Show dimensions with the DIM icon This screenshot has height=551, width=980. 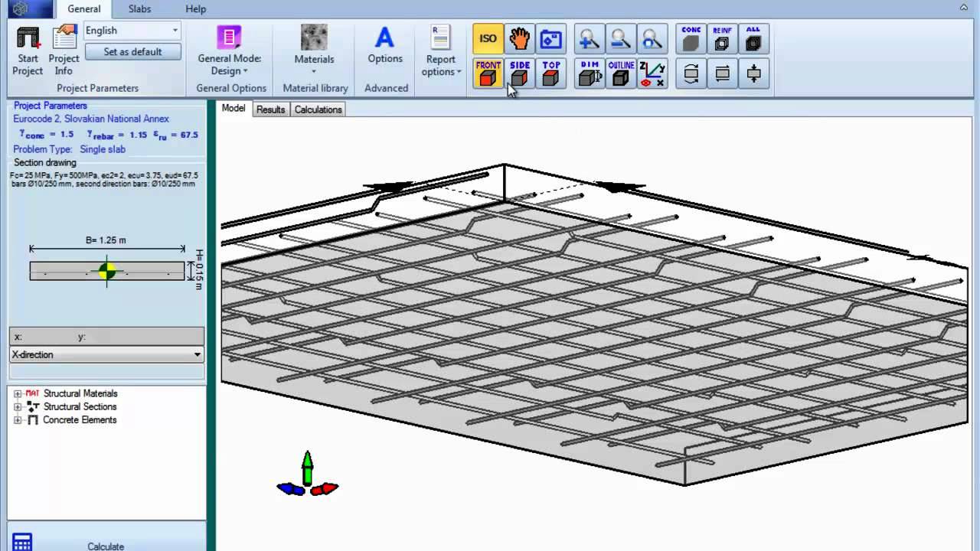click(589, 73)
